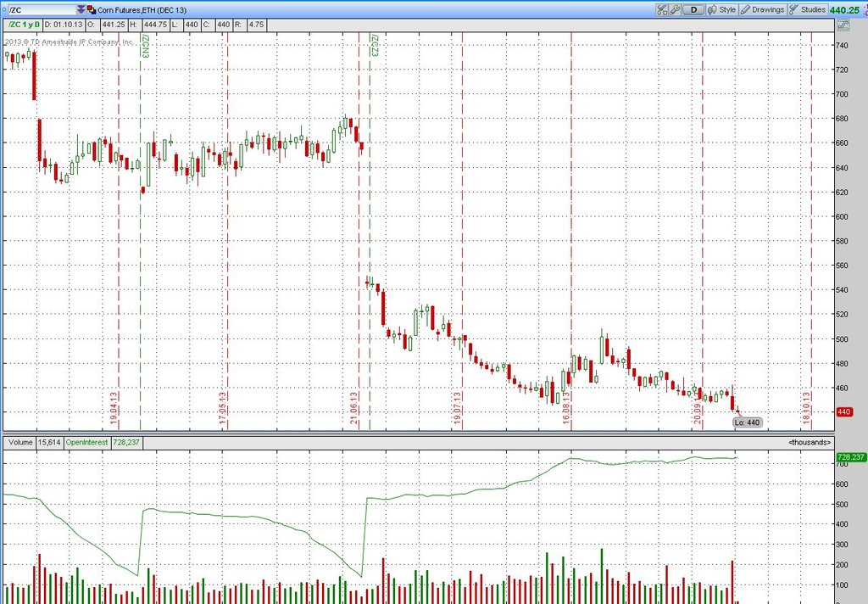The width and height of the screenshot is (868, 604).
Task: Open the Studies menu
Action: 808,10
